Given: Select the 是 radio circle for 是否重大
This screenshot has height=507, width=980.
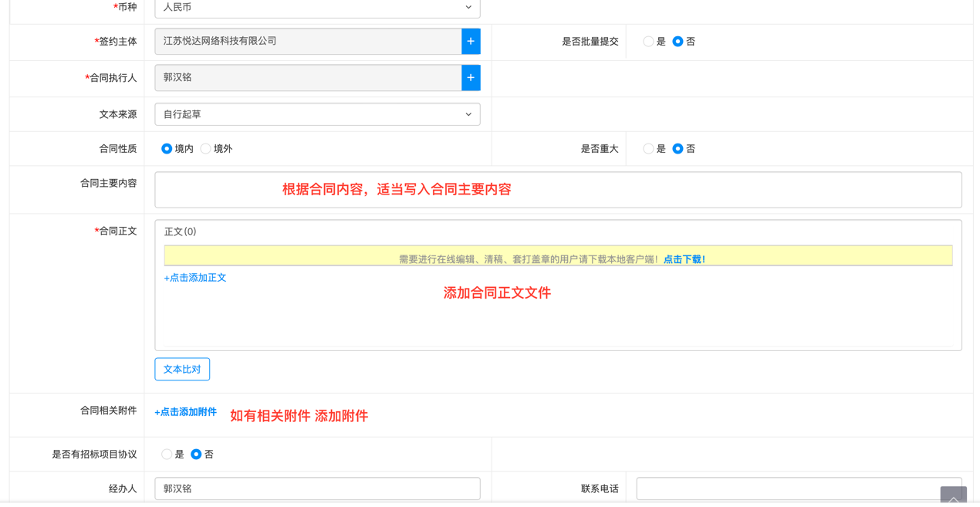Looking at the screenshot, I should tap(648, 148).
